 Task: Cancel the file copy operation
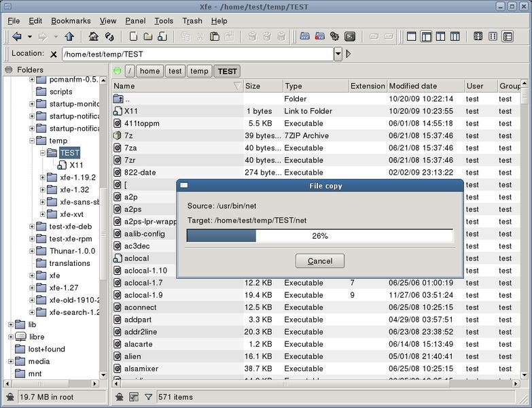(x=320, y=260)
